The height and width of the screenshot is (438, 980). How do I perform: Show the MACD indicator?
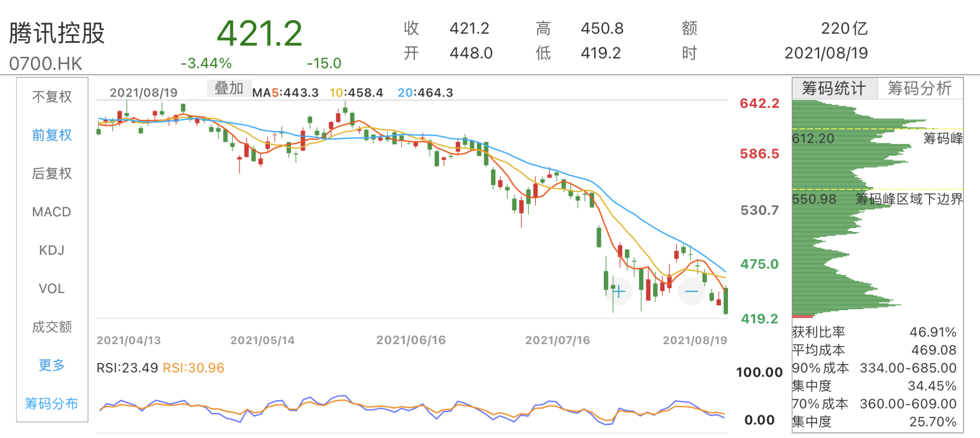coord(52,212)
